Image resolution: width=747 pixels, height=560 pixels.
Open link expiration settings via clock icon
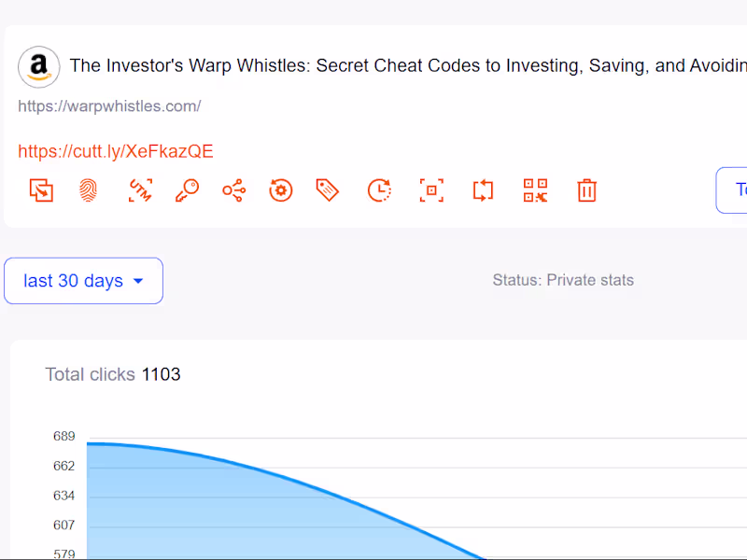click(379, 189)
